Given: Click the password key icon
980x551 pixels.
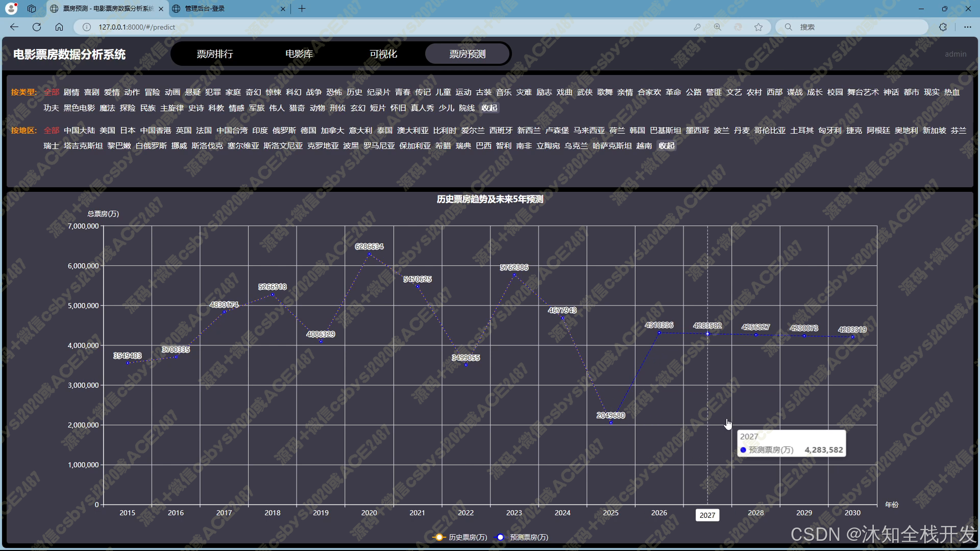Looking at the screenshot, I should click(x=697, y=27).
